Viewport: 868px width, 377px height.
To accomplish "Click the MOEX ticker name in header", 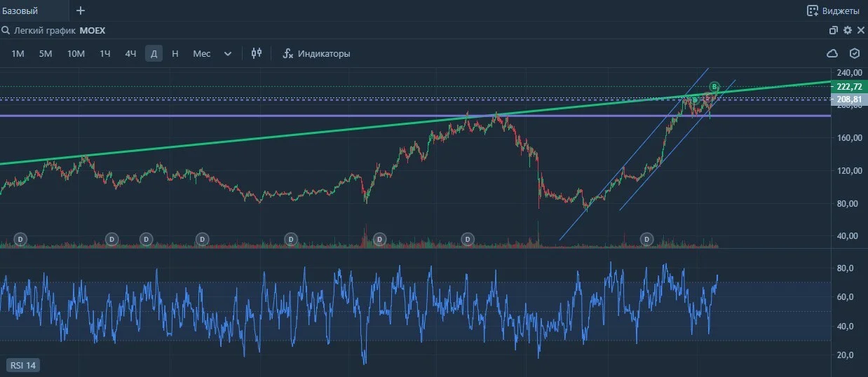I will point(92,31).
